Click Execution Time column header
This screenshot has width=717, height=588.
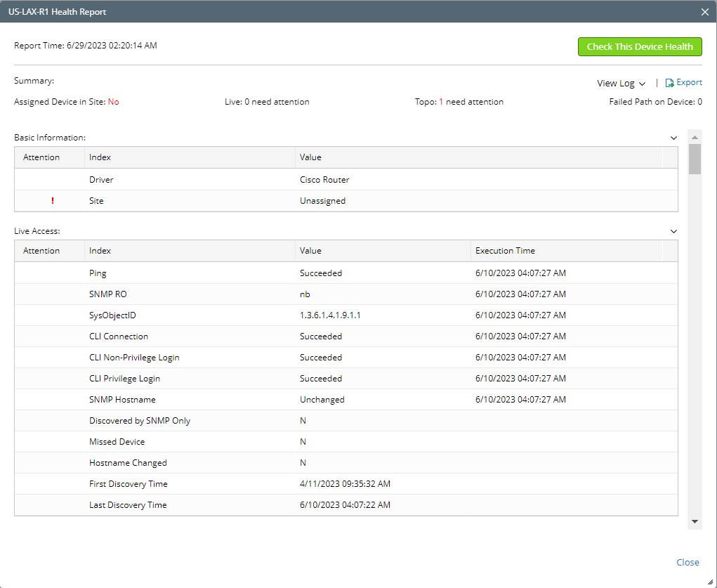point(504,251)
